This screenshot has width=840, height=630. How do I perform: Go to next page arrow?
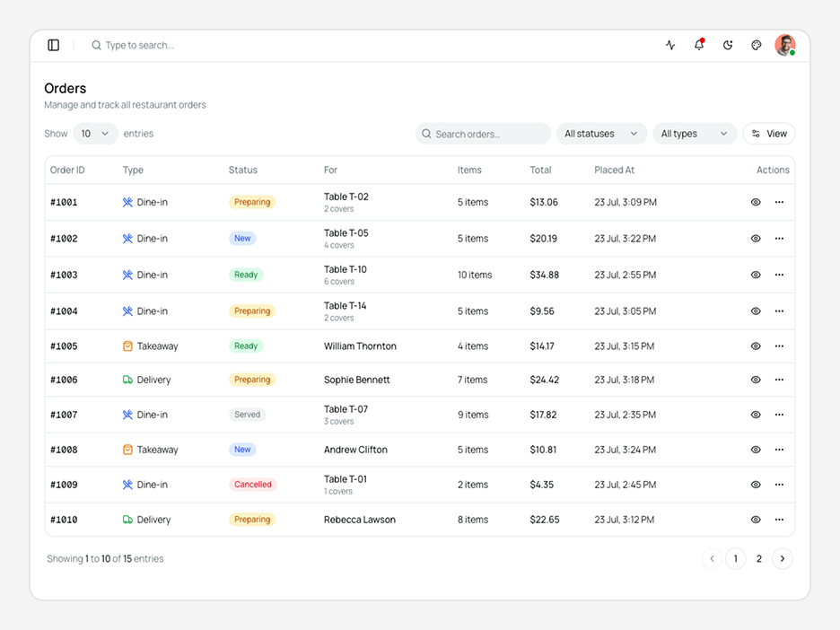click(x=783, y=559)
